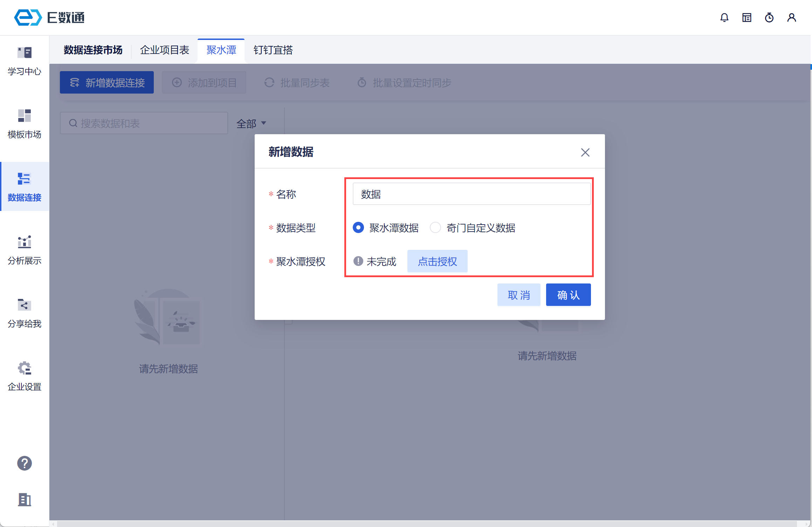Cancel dialog with 取消 button
The height and width of the screenshot is (527, 812).
(518, 295)
